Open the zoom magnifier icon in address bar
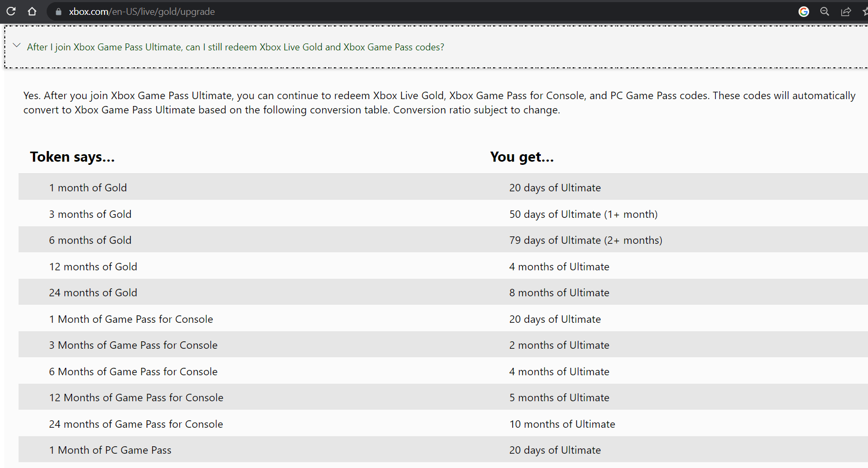 825,12
